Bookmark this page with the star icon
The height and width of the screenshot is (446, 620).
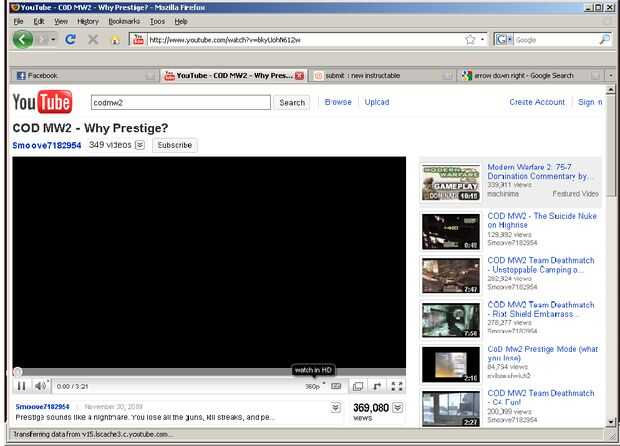point(470,40)
